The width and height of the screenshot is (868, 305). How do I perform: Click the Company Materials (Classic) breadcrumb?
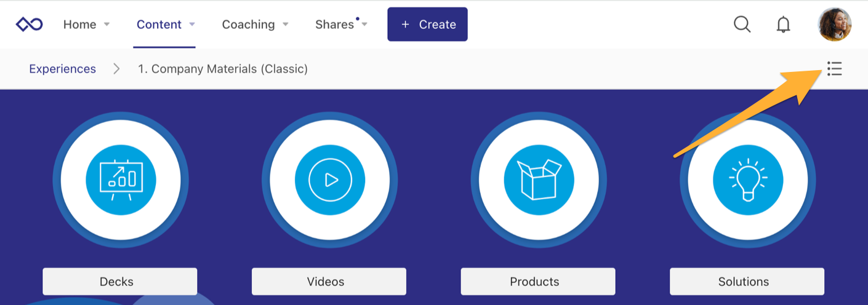pos(223,69)
